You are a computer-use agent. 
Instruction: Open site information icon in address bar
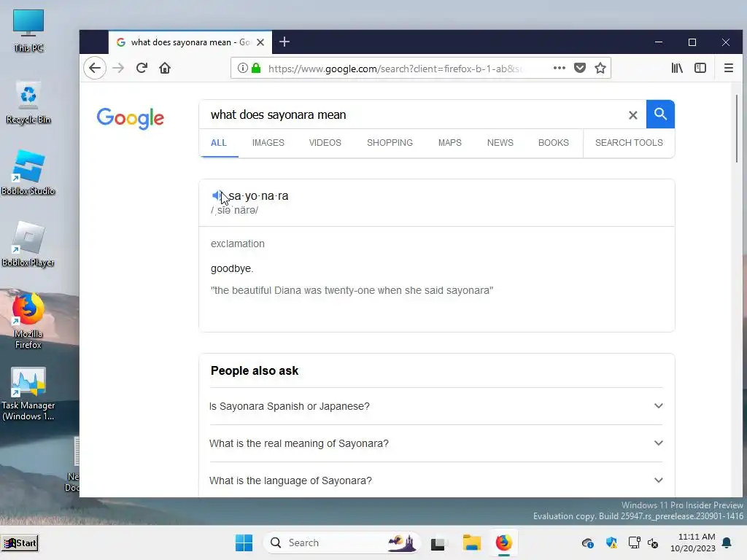point(242,68)
